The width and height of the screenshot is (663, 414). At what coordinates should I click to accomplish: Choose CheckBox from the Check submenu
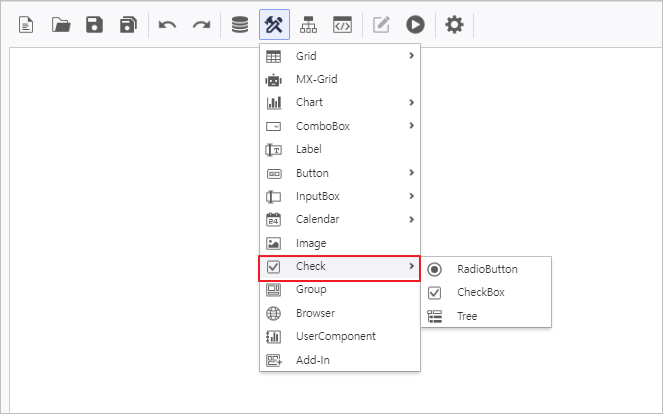click(486, 293)
